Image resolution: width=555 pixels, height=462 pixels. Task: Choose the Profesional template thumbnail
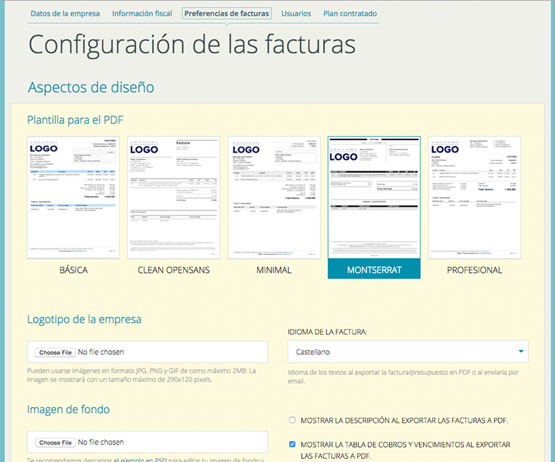(474, 197)
